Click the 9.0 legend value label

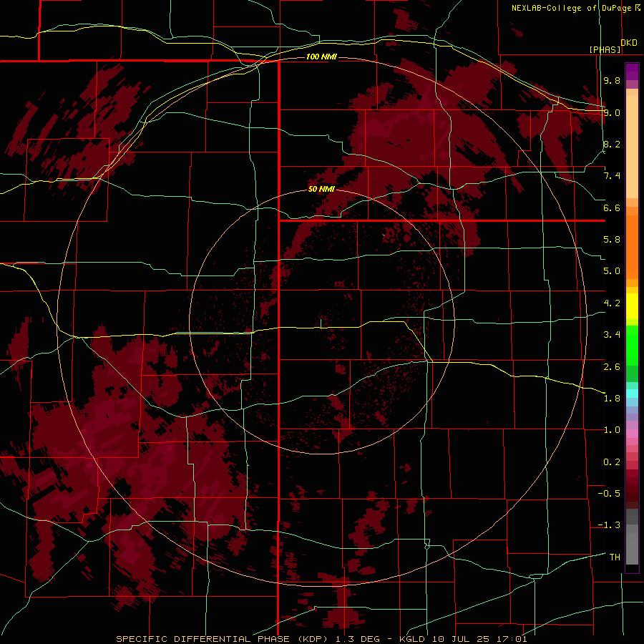coord(612,112)
